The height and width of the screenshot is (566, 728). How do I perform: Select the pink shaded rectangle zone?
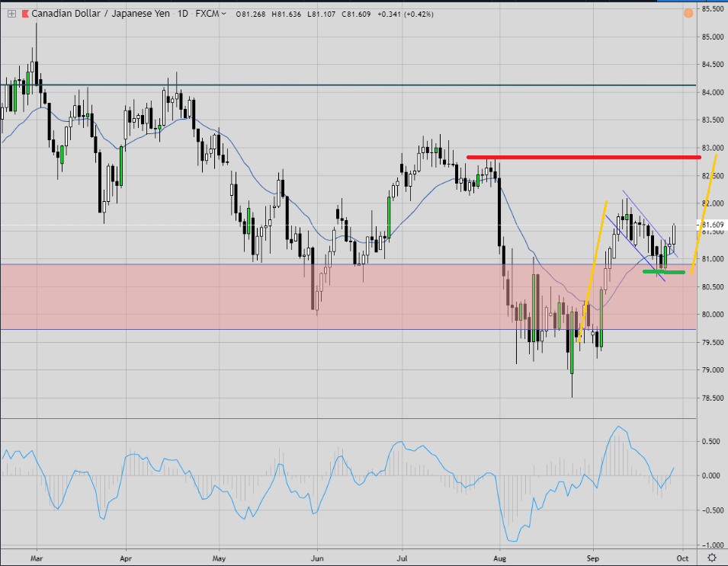pos(348,297)
